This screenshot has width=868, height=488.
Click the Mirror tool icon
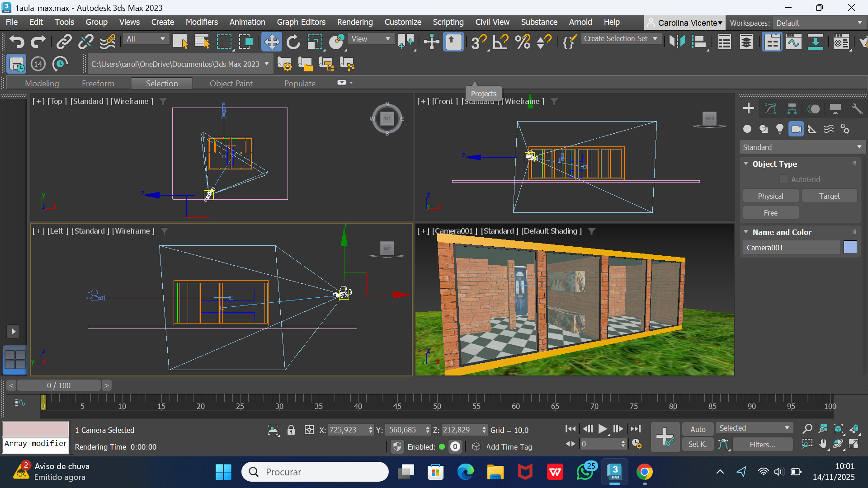pyautogui.click(x=677, y=42)
